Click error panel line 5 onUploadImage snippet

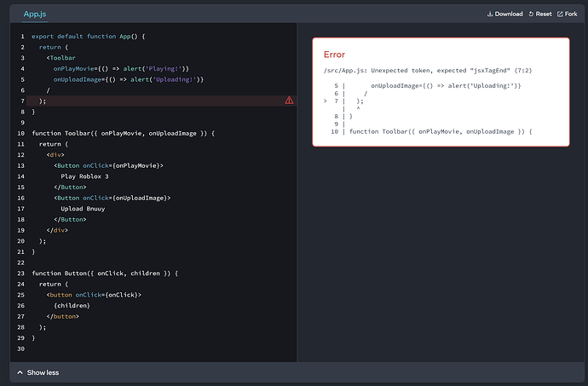(x=446, y=86)
